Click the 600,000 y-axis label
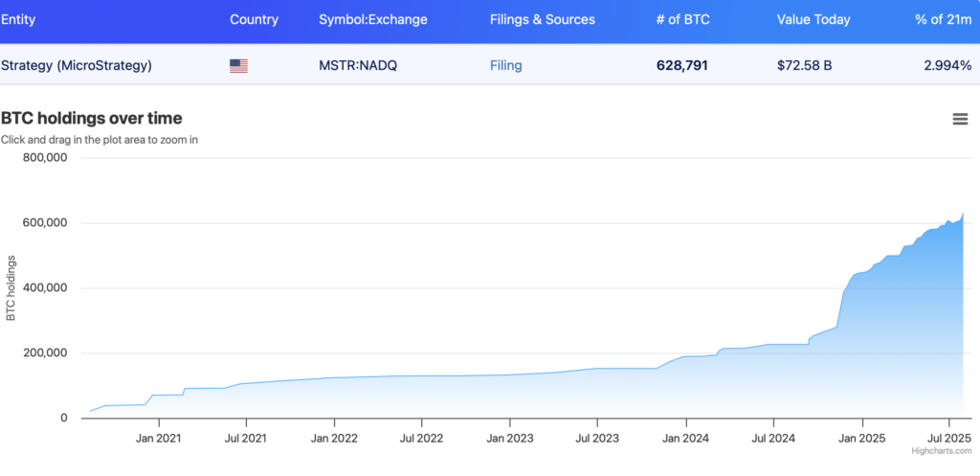This screenshot has height=476, width=980. (x=45, y=222)
